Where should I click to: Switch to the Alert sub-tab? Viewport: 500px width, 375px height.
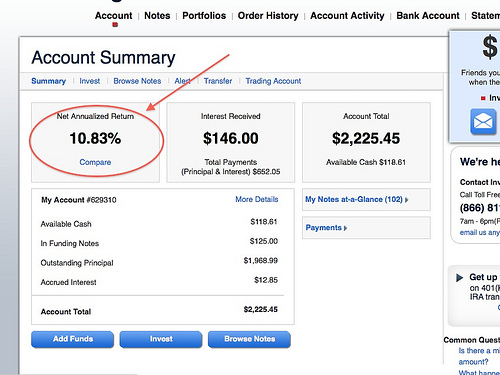(183, 81)
